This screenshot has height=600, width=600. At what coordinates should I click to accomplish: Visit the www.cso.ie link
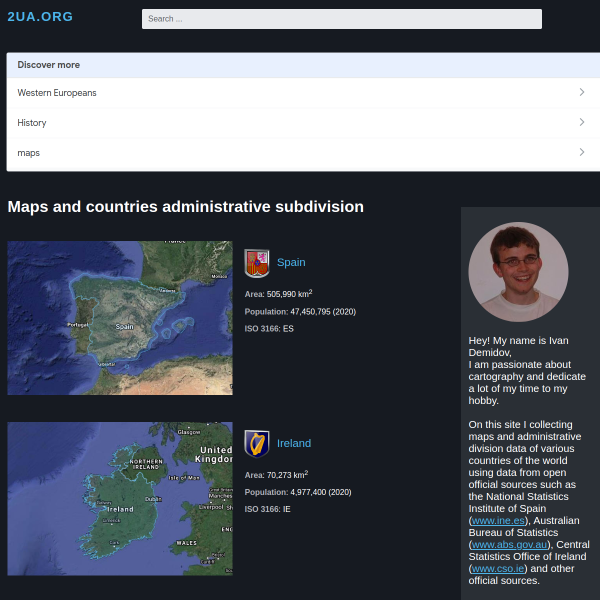click(498, 569)
